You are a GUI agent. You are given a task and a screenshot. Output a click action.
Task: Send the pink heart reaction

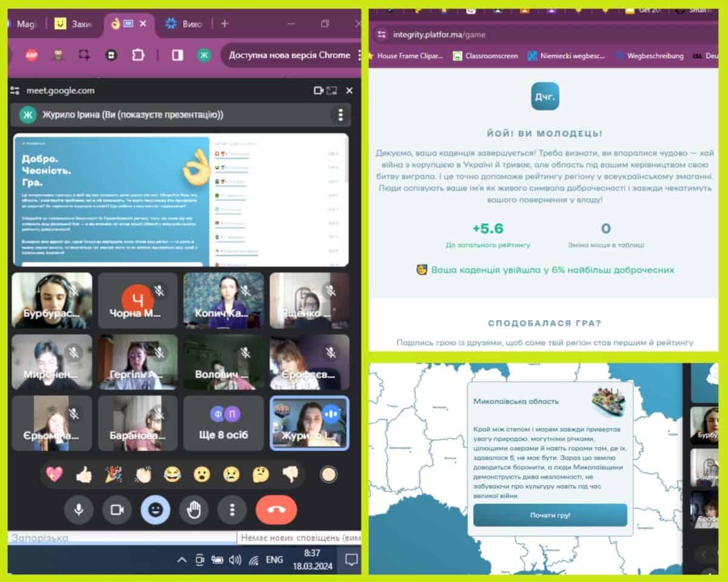[x=54, y=474]
